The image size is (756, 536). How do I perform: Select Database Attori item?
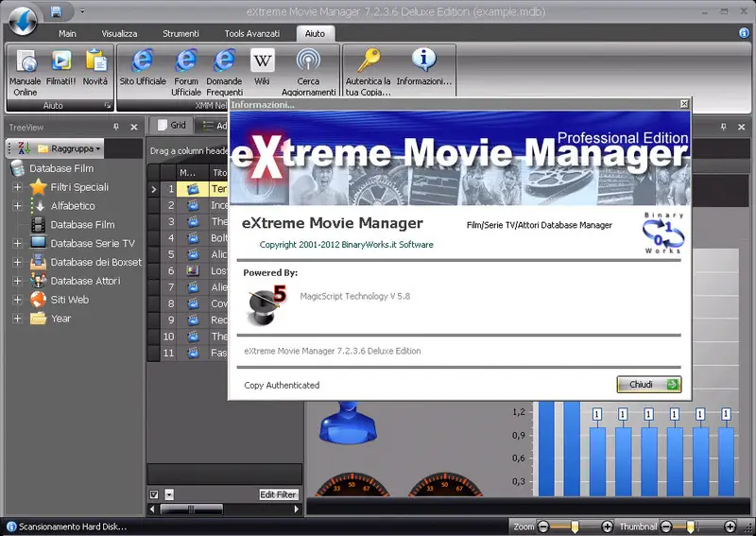76,281
